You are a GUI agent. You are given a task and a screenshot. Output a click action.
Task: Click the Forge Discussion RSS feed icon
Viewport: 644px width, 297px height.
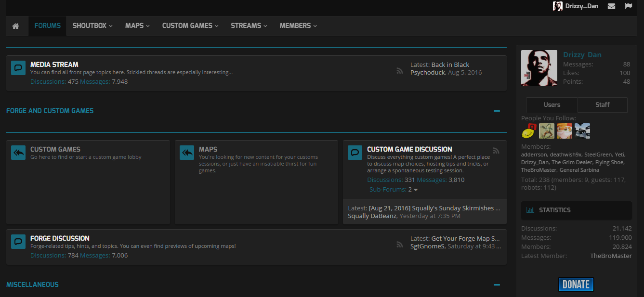click(x=399, y=245)
